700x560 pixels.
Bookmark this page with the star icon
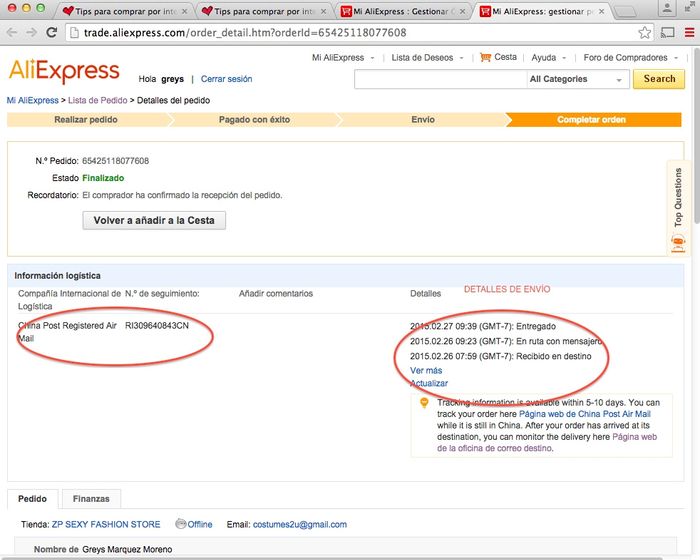click(x=644, y=33)
